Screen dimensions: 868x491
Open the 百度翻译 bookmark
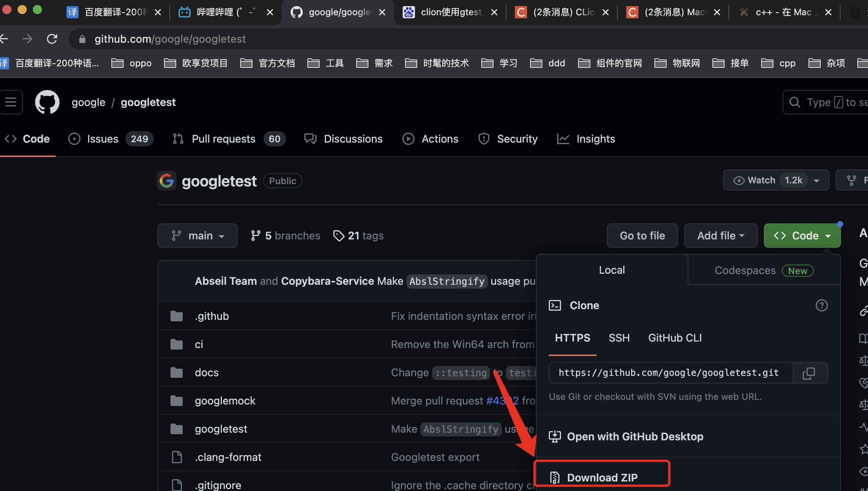pos(50,63)
